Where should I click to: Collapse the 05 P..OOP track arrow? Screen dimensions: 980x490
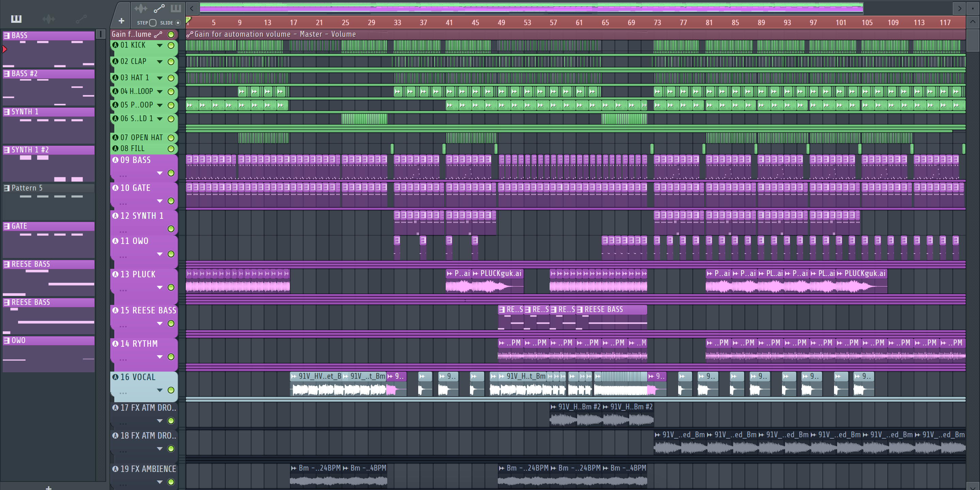[160, 105]
